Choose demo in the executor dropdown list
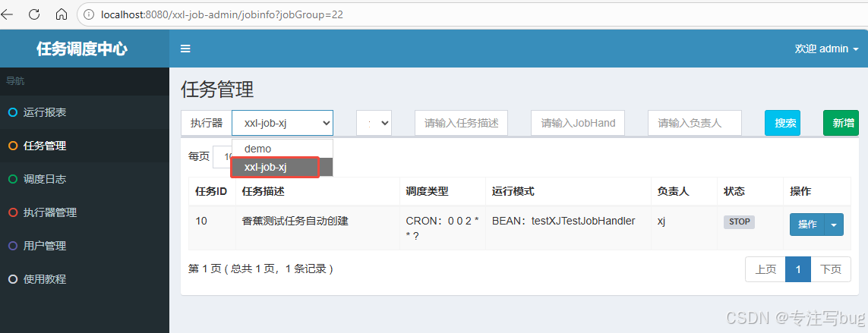The image size is (868, 333). 282,149
